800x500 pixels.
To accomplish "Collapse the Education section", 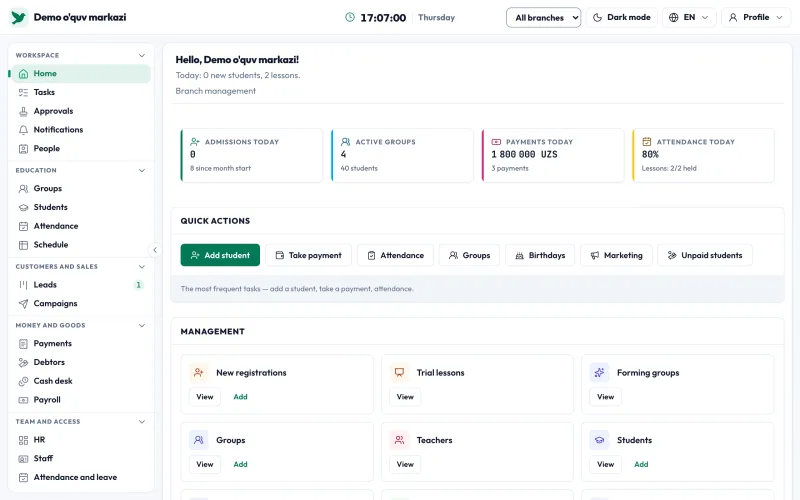I will pos(142,170).
